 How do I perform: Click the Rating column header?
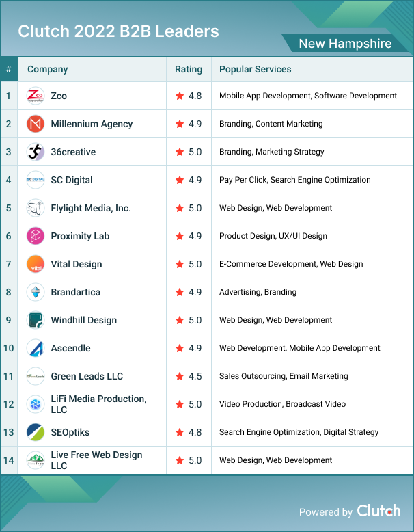click(189, 69)
